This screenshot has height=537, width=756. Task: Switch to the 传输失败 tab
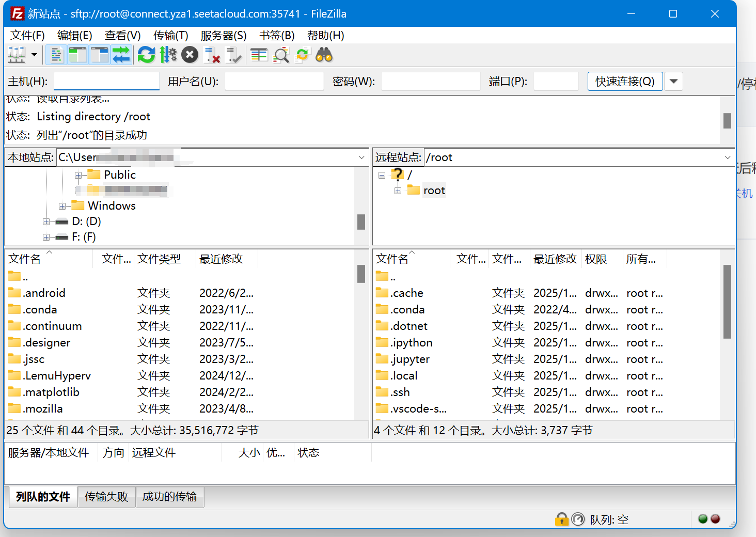point(106,497)
